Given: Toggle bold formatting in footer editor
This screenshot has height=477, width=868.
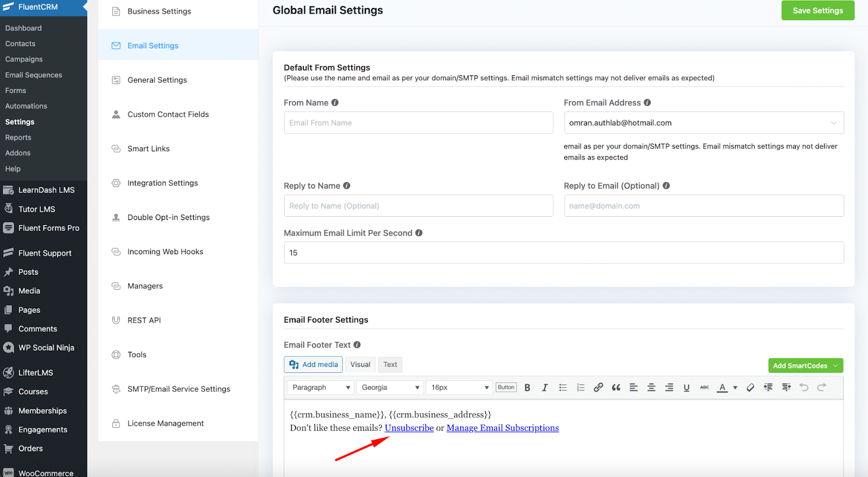Looking at the screenshot, I should [x=527, y=388].
